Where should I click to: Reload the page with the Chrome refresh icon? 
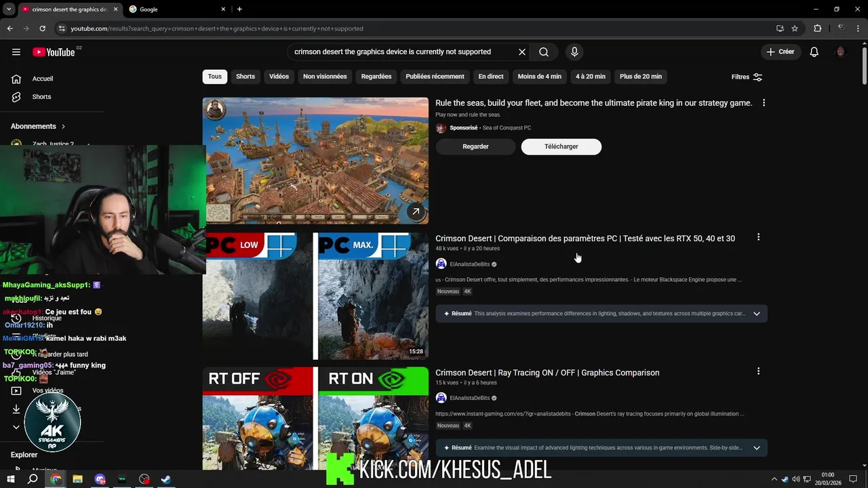(42, 28)
